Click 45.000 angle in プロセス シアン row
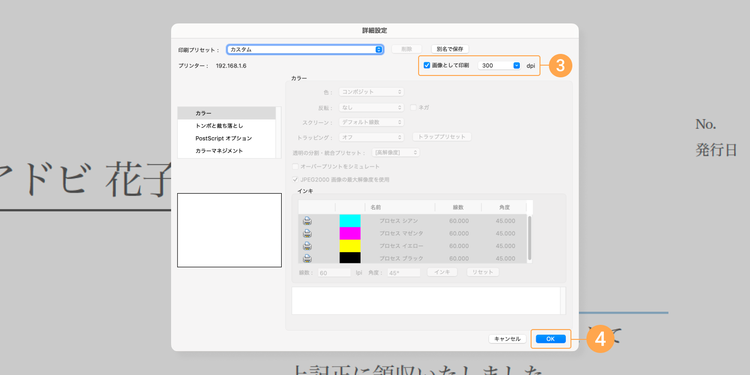750x375 pixels. point(506,221)
